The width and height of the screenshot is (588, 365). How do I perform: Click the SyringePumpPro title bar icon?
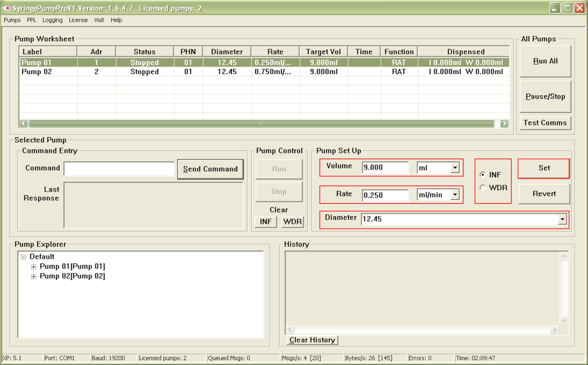pyautogui.click(x=7, y=8)
